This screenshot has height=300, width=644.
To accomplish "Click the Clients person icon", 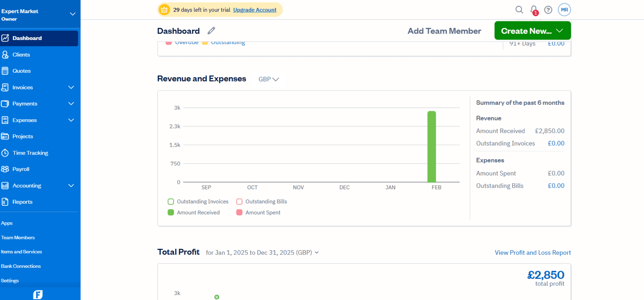I will click(x=5, y=54).
